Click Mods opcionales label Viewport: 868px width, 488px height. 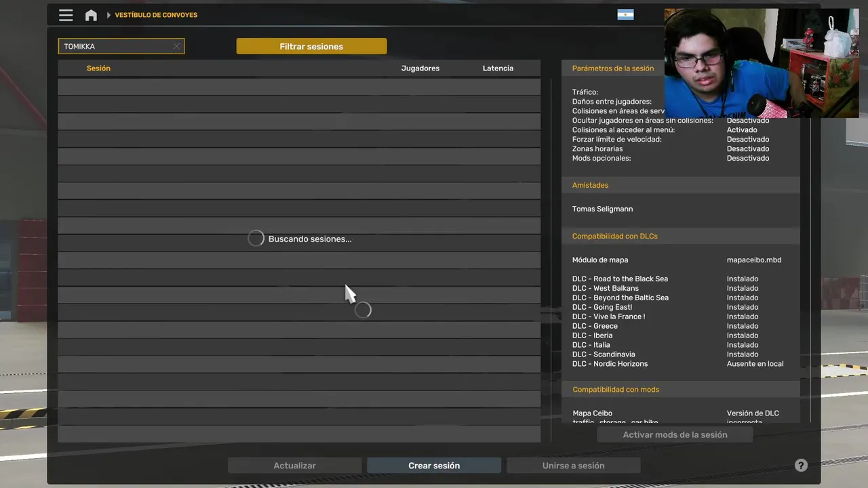point(601,158)
